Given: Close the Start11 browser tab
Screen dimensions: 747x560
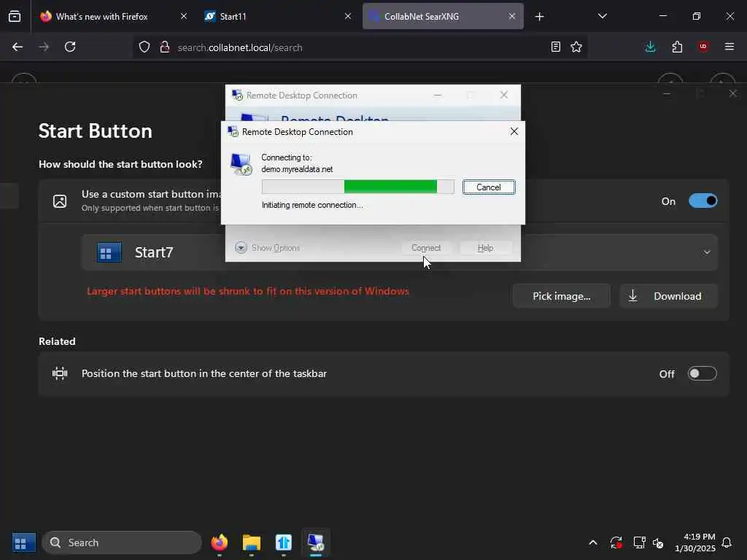Looking at the screenshot, I should [348, 16].
